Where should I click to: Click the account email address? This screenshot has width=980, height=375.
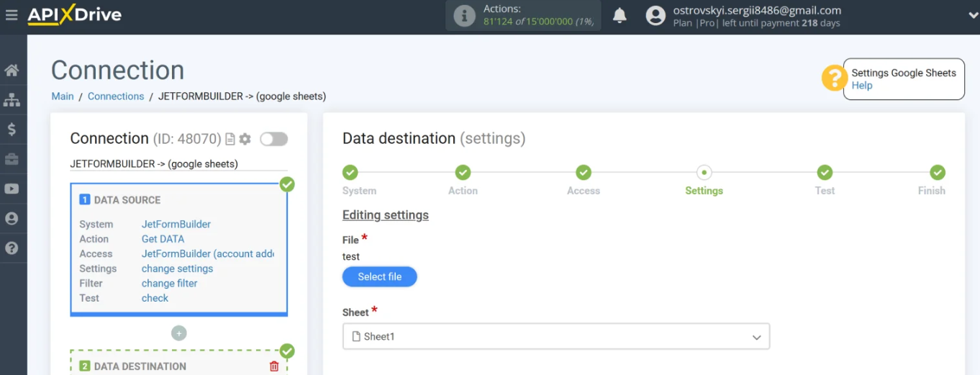click(757, 10)
